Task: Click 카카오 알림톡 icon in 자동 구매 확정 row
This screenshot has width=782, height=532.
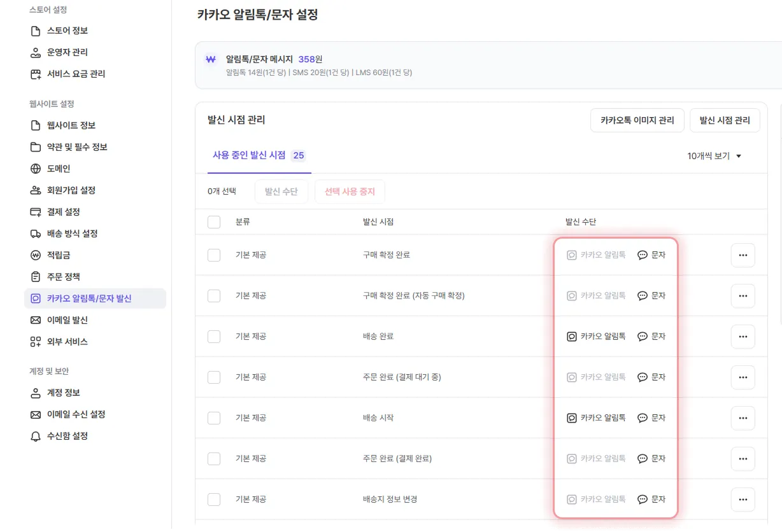Action: [572, 296]
